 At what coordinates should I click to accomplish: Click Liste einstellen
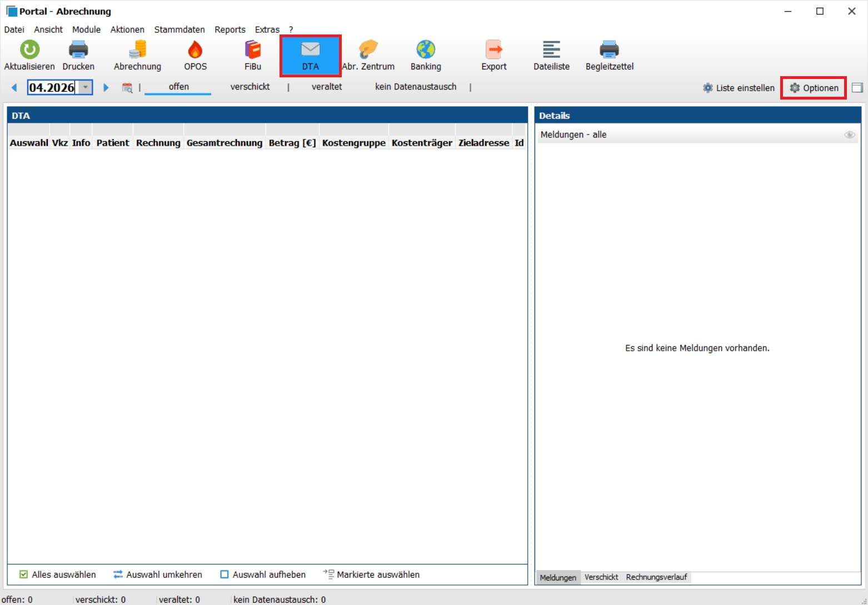pos(739,88)
